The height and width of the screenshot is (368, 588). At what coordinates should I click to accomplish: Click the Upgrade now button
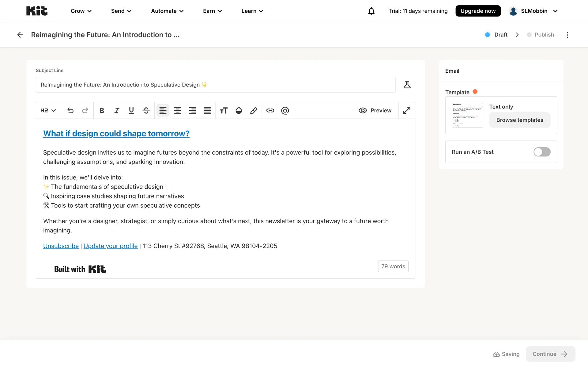point(478,11)
